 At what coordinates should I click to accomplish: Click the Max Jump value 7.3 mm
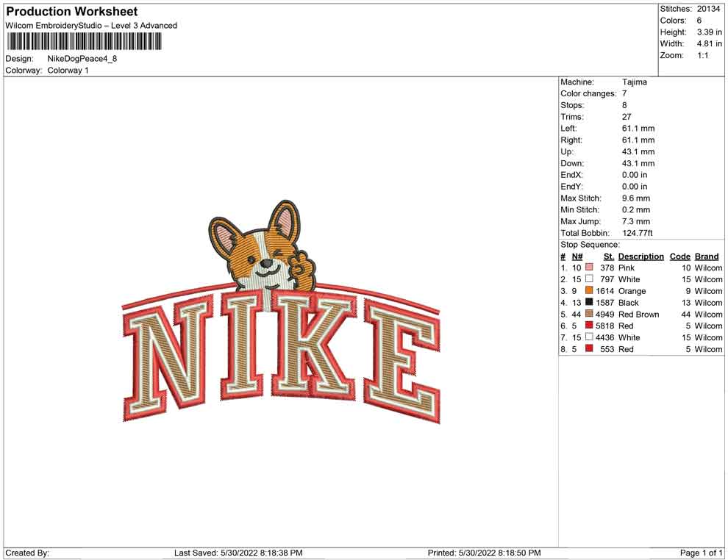(x=636, y=221)
